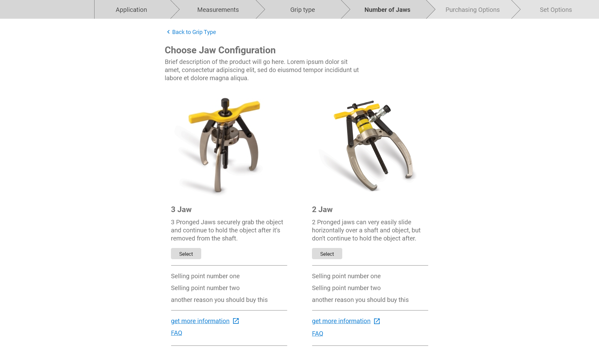Open get more information for 2 Jaw
The width and height of the screenshot is (599, 364).
(341, 321)
